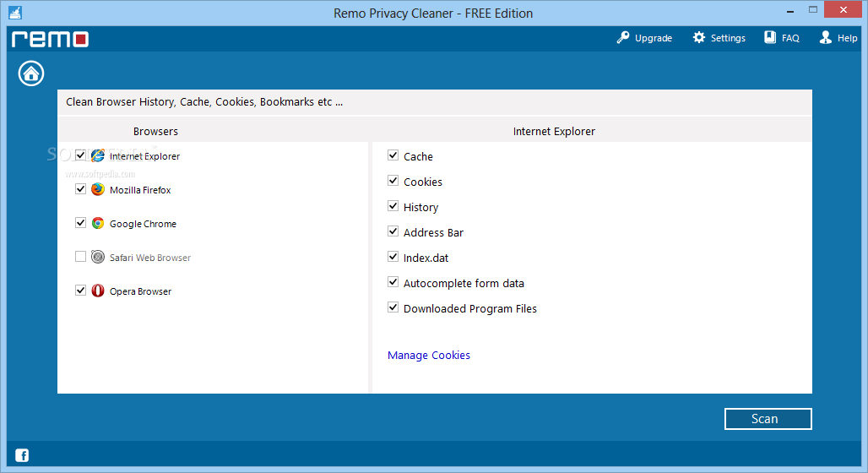Select the Google Chrome label
Viewport: 868px width, 473px height.
[143, 224]
